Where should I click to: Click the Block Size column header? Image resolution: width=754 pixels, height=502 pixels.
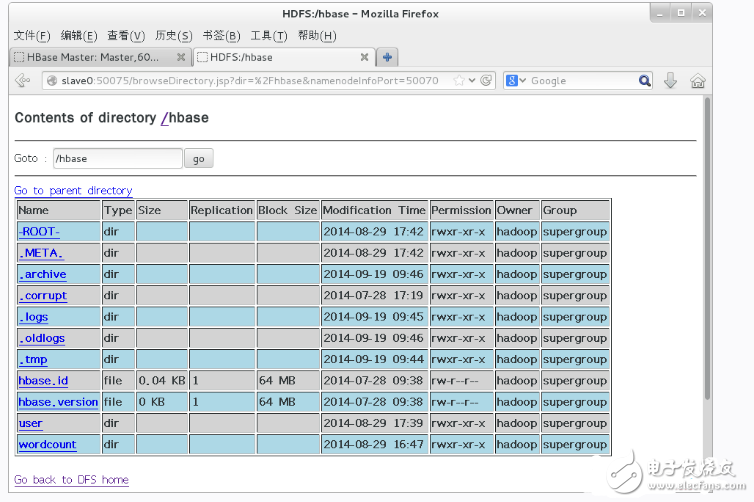[288, 210]
